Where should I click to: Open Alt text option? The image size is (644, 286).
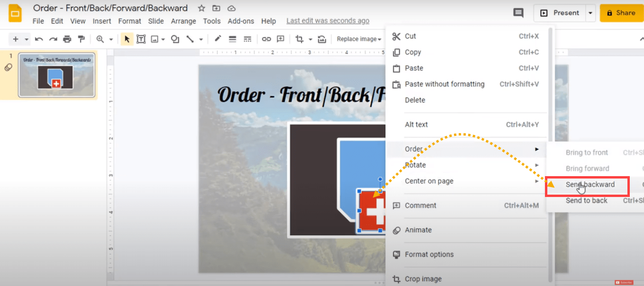(x=467, y=125)
